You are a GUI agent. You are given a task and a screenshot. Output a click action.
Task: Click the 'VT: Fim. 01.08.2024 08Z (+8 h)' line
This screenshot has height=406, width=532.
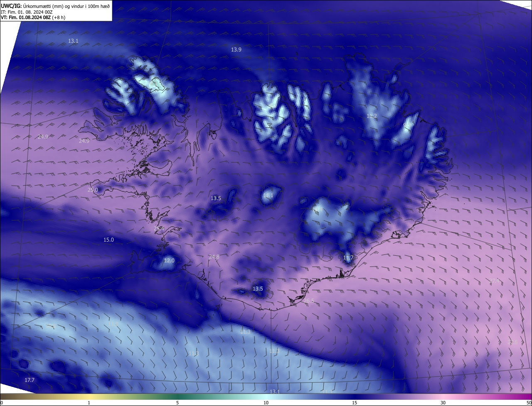(x=33, y=17)
